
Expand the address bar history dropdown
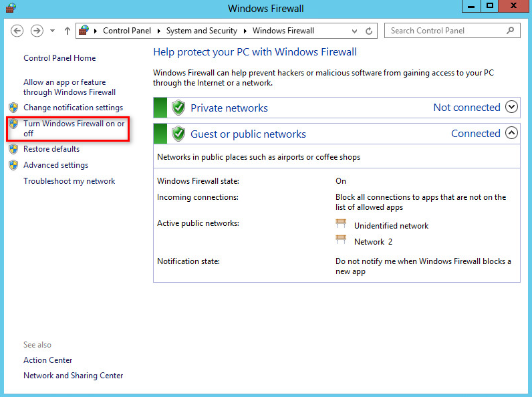tap(354, 31)
